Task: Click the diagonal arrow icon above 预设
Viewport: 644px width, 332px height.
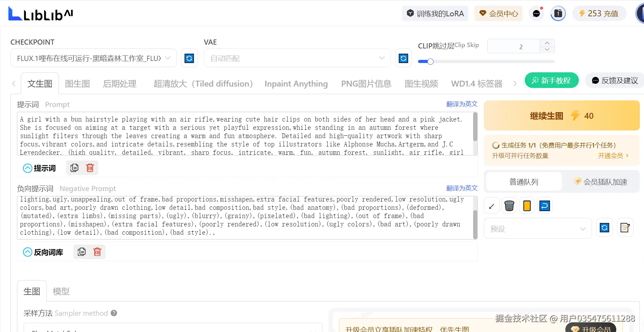Action: [491, 206]
